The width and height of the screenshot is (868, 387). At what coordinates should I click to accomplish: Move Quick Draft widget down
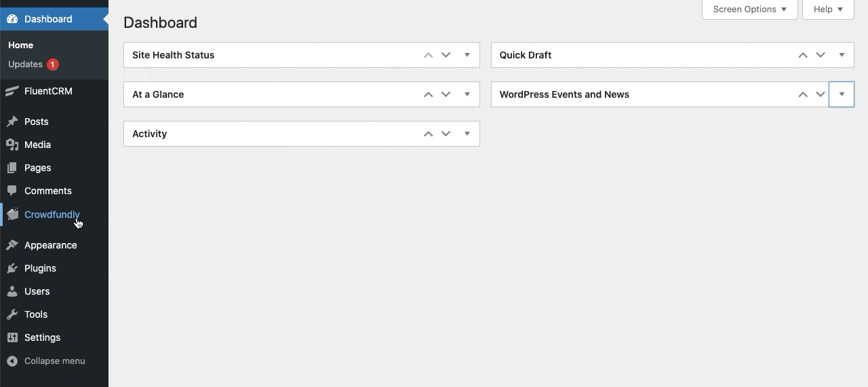click(x=821, y=55)
